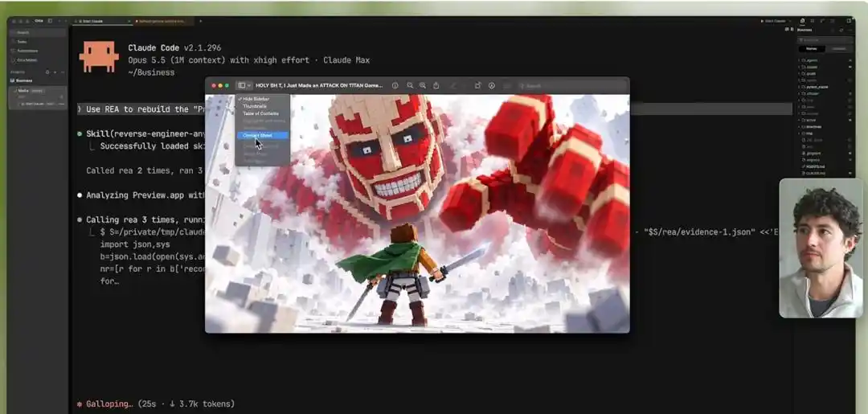Zoom in using Preview's magnifier plus icon
The height and width of the screenshot is (414, 868).
tap(423, 86)
